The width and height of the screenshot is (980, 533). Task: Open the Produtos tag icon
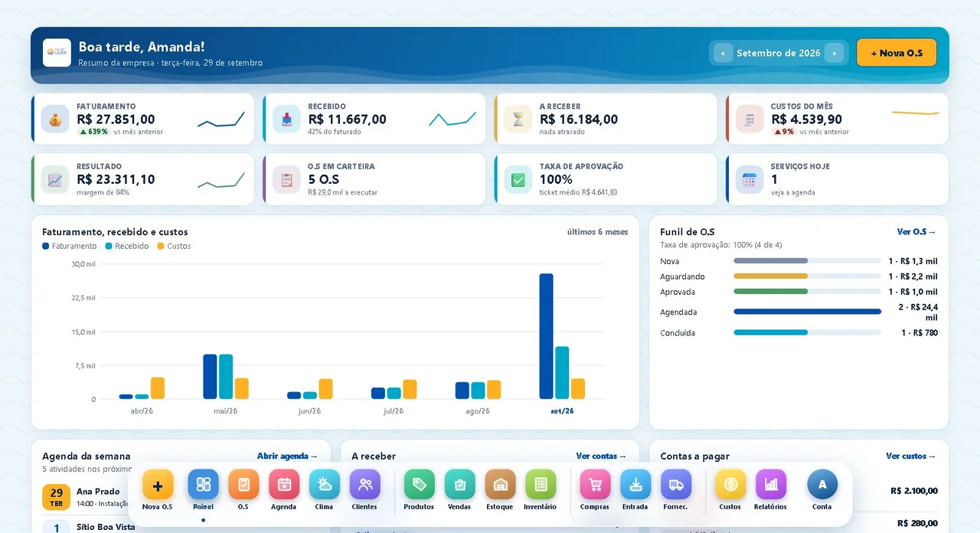(x=420, y=485)
